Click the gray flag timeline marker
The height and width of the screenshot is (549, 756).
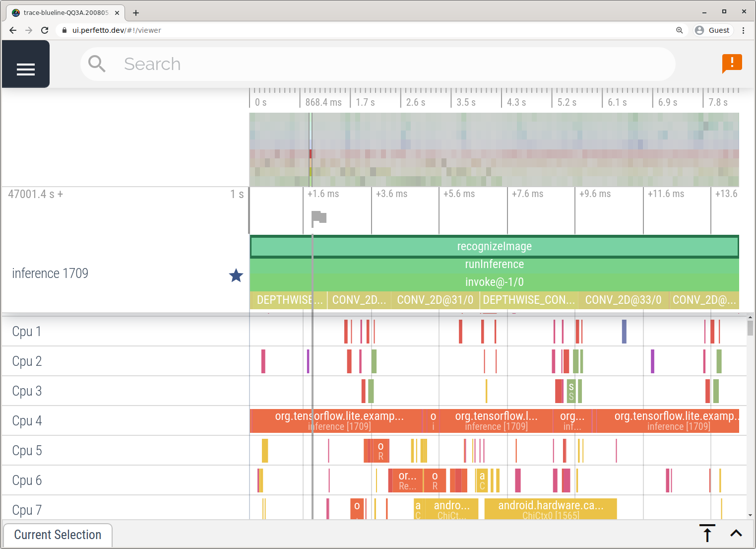click(318, 217)
